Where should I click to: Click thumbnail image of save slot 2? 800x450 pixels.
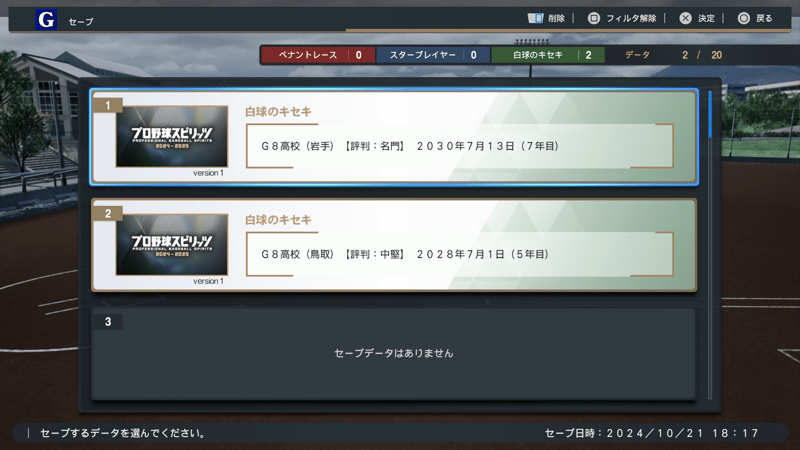coord(172,244)
